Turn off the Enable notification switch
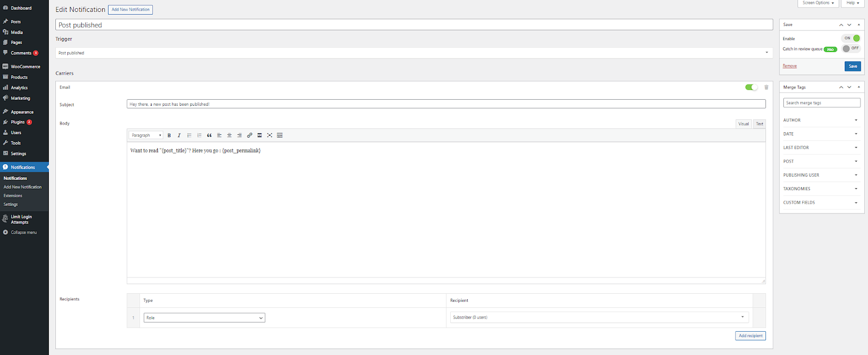868x355 pixels. 851,38
